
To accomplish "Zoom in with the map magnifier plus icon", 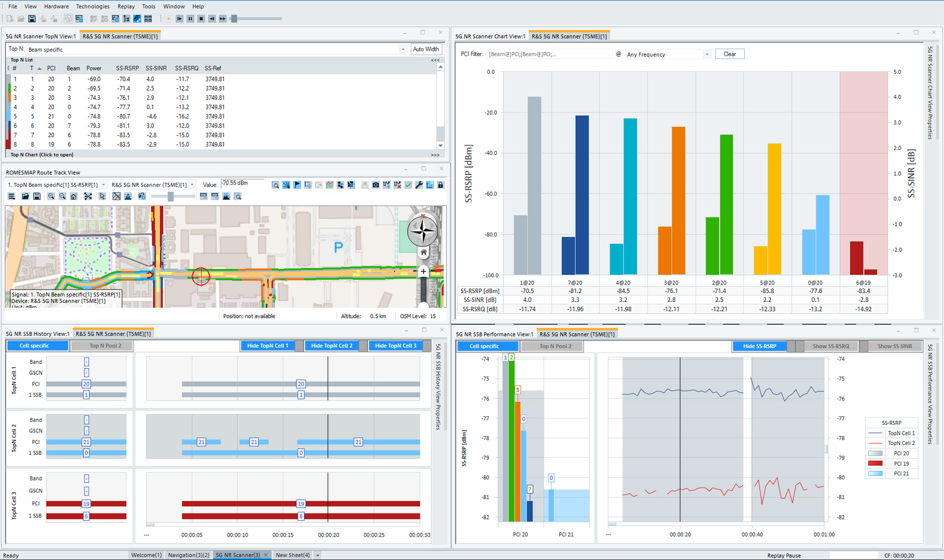I will tap(51, 196).
